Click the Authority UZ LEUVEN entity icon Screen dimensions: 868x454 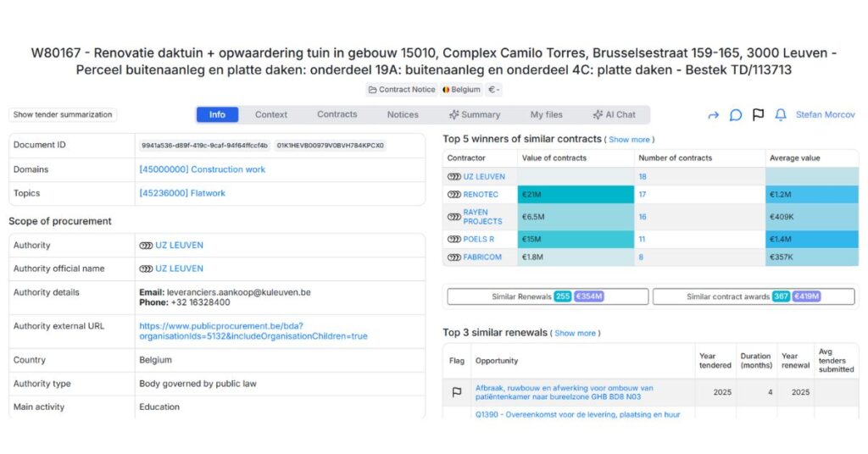pyautogui.click(x=146, y=246)
